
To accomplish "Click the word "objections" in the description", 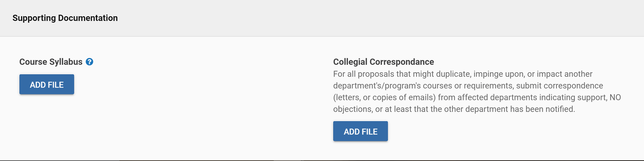I will coord(352,109).
